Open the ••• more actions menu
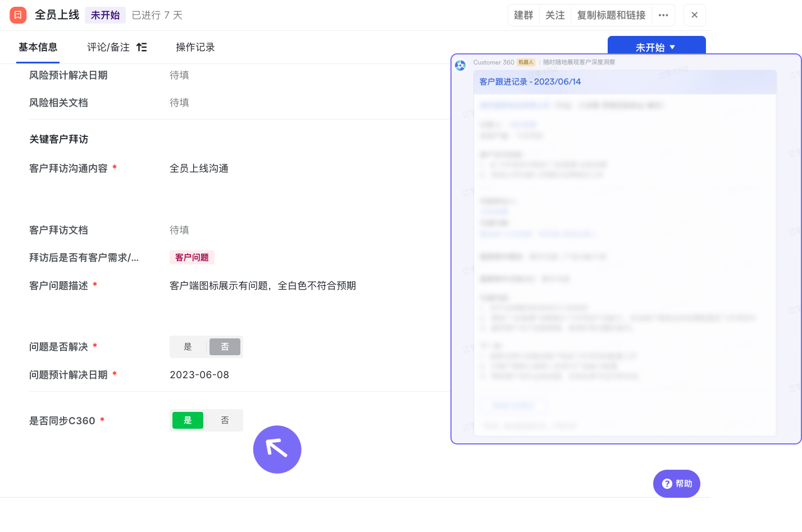The width and height of the screenshot is (802, 532). pyautogui.click(x=663, y=15)
